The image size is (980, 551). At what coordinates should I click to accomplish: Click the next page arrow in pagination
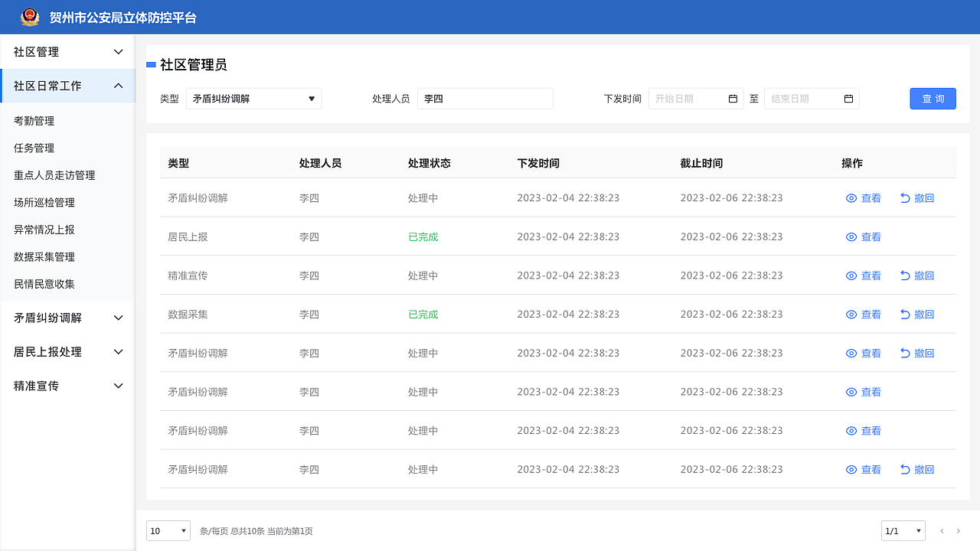coord(959,530)
